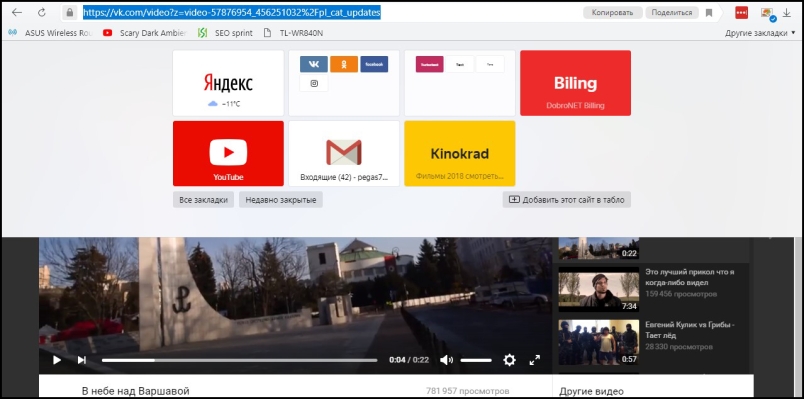Bookmark the page with the flag icon

click(709, 13)
